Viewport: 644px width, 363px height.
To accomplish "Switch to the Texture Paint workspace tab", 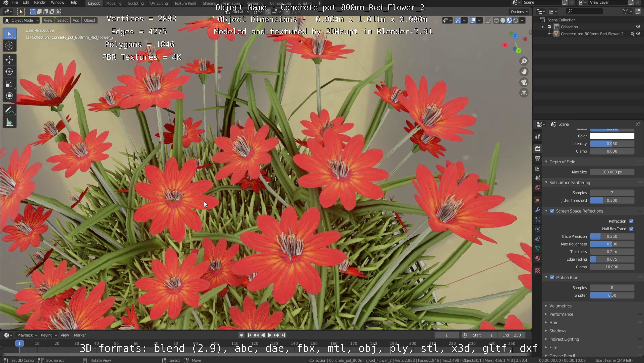I will pos(185,3).
